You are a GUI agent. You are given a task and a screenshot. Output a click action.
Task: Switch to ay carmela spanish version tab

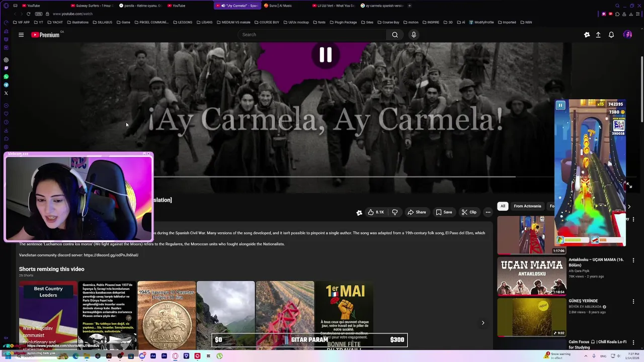tap(381, 6)
